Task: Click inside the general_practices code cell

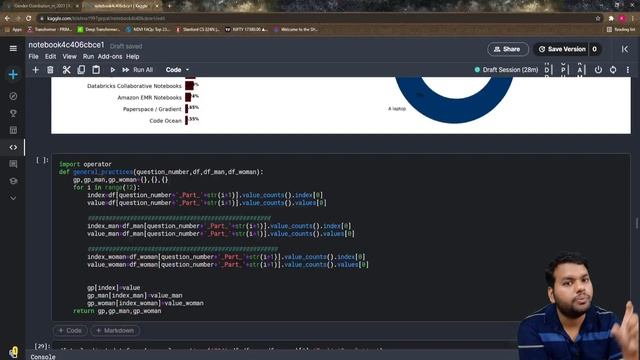Action: click(341, 237)
